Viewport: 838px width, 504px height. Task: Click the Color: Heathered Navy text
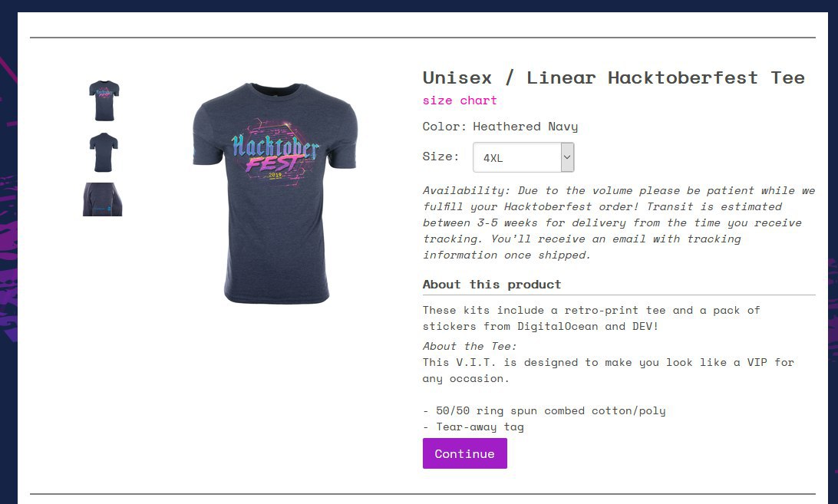click(x=500, y=127)
